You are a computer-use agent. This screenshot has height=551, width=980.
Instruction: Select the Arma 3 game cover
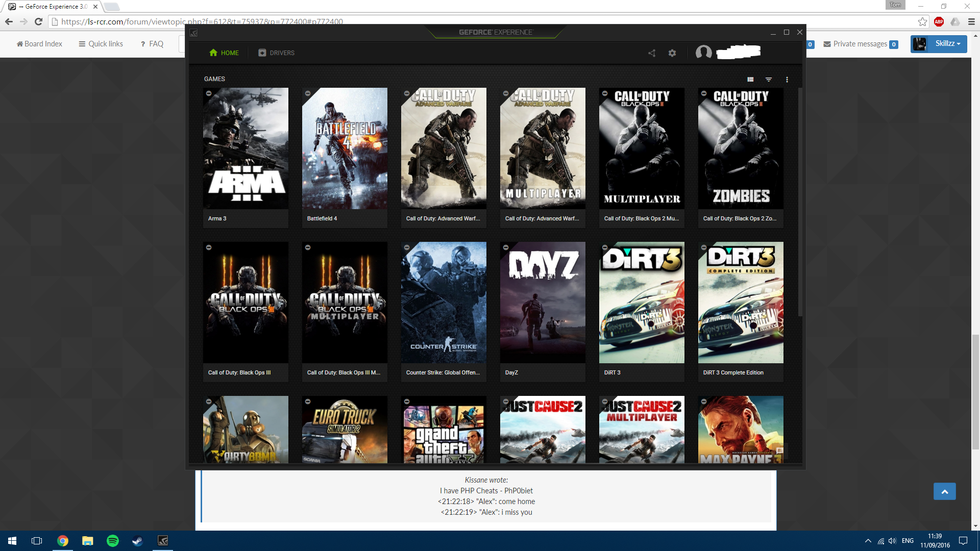246,148
